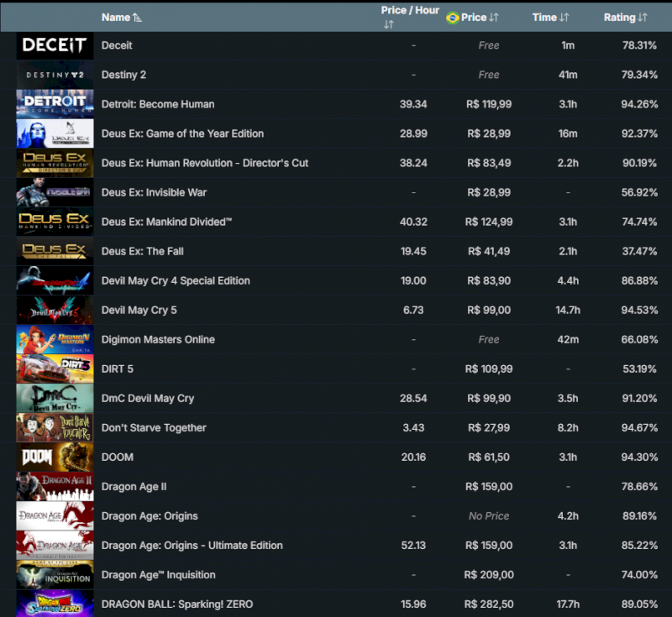Click the Brazil flag beside Price header
Screen dimensions: 672x617
453,17
